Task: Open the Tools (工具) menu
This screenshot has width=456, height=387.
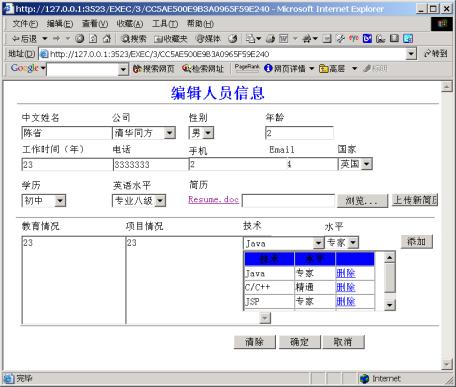Action: [165, 24]
